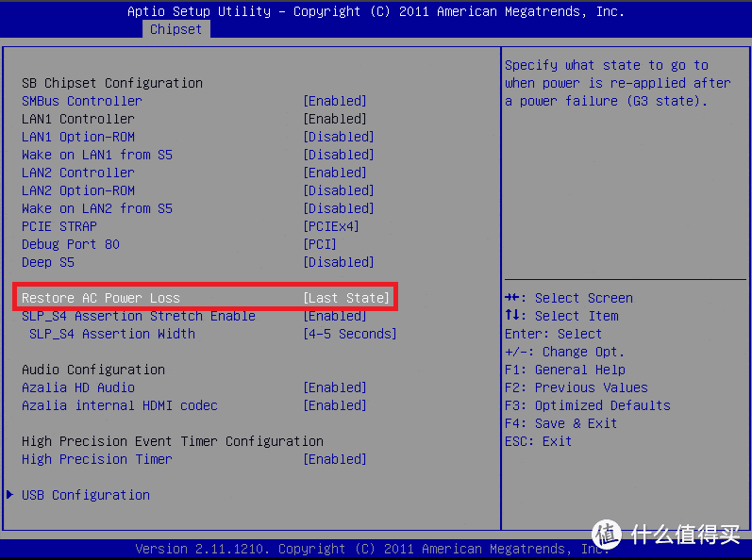Click the SB Chipset Configuration heading
This screenshot has height=560, width=752.
tap(112, 83)
